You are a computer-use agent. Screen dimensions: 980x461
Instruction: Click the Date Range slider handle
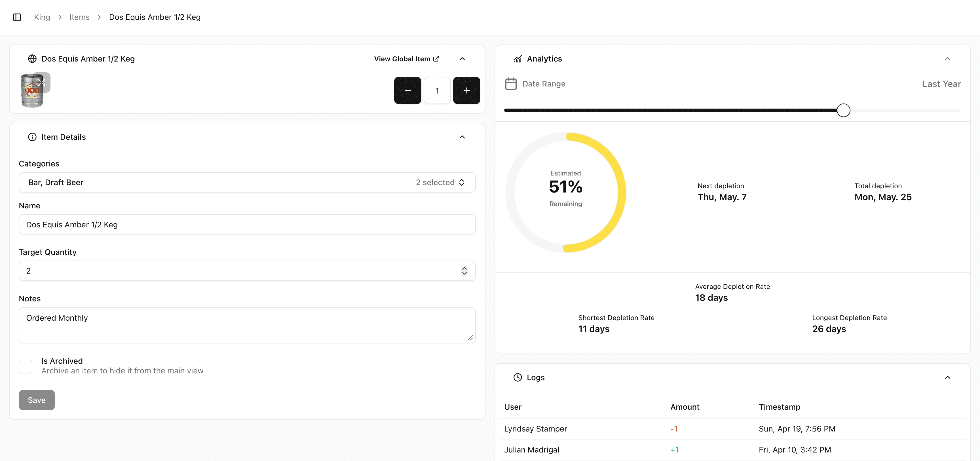click(x=843, y=110)
